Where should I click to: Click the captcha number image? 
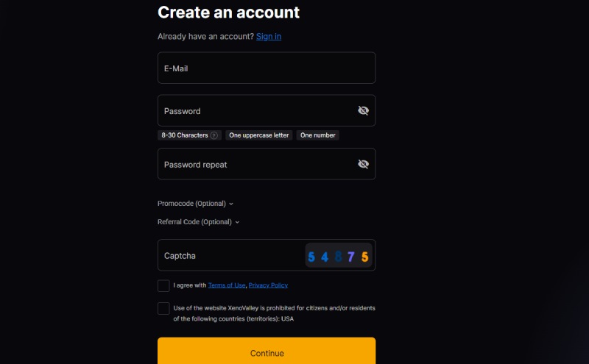tap(339, 256)
